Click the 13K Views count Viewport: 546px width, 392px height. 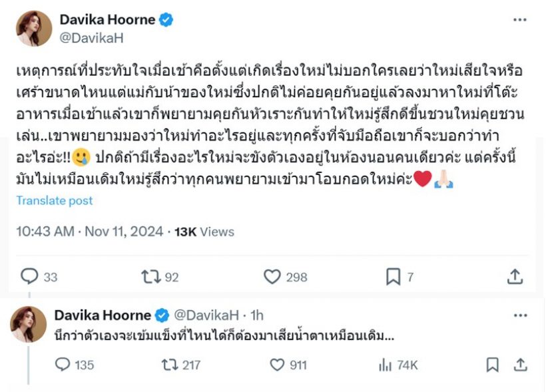tap(204, 232)
